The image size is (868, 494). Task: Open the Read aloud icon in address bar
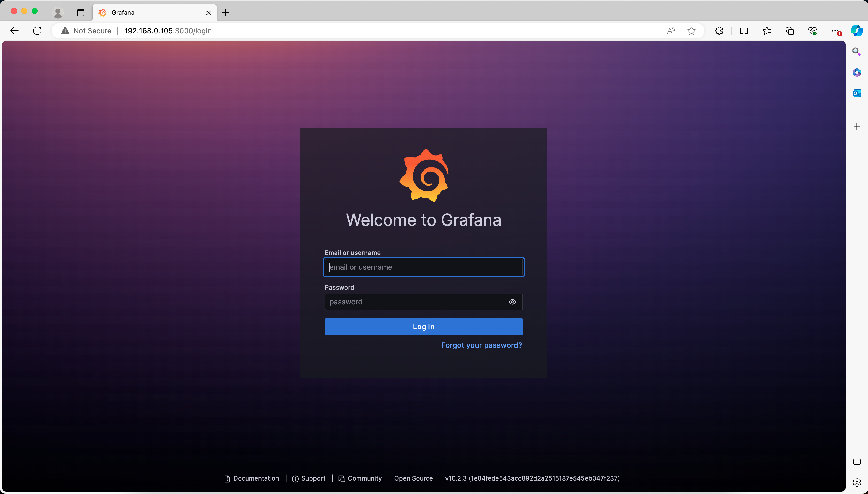(671, 30)
